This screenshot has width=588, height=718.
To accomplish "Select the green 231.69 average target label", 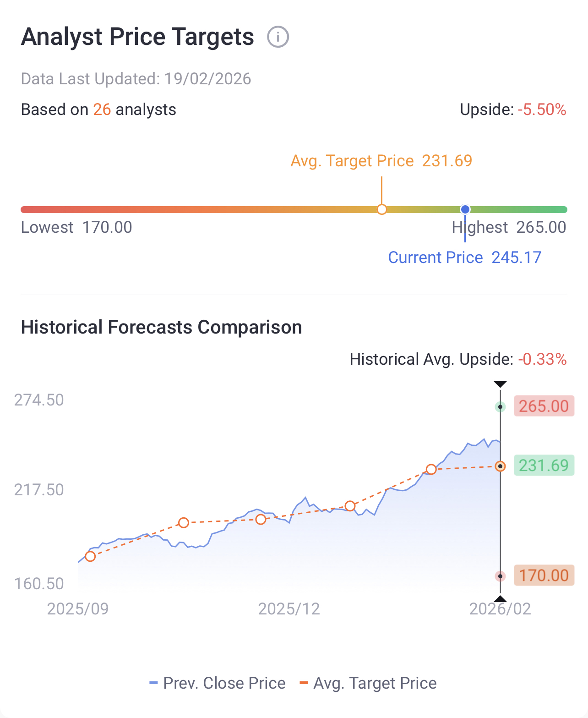I will pyautogui.click(x=544, y=466).
